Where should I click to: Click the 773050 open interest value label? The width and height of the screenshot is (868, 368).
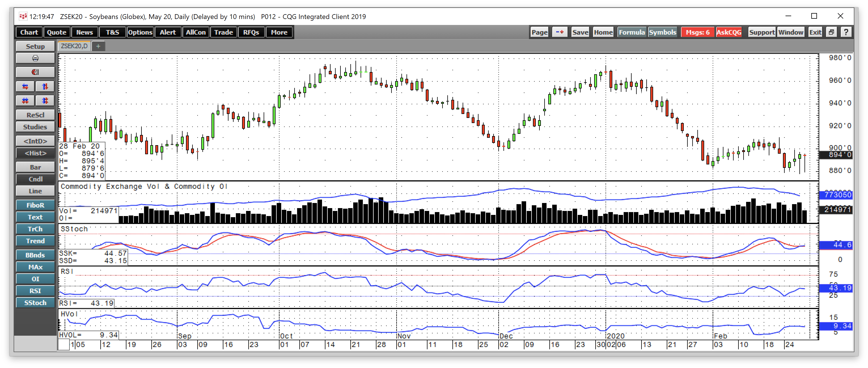click(x=836, y=195)
